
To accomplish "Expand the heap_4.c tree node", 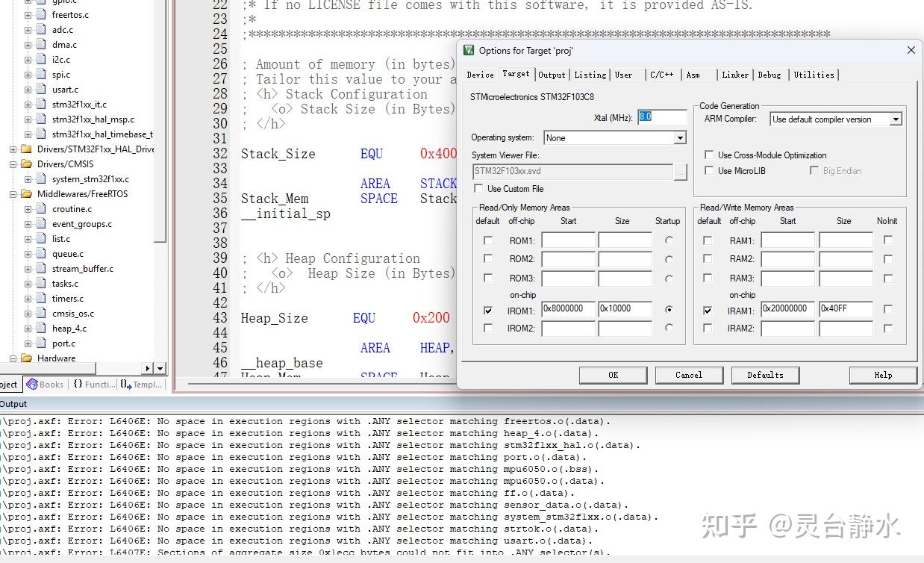I will coord(28,329).
